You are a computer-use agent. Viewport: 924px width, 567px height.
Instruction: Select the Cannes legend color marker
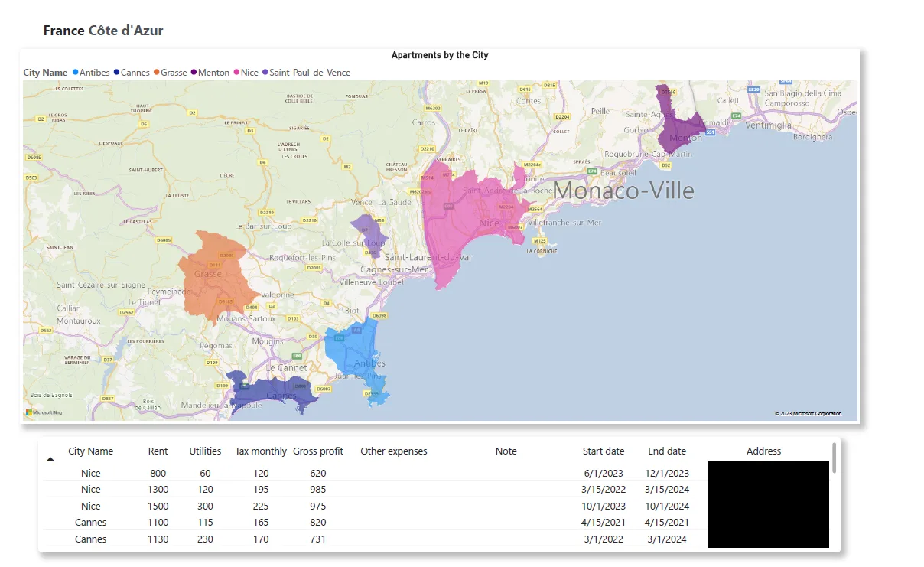(116, 73)
